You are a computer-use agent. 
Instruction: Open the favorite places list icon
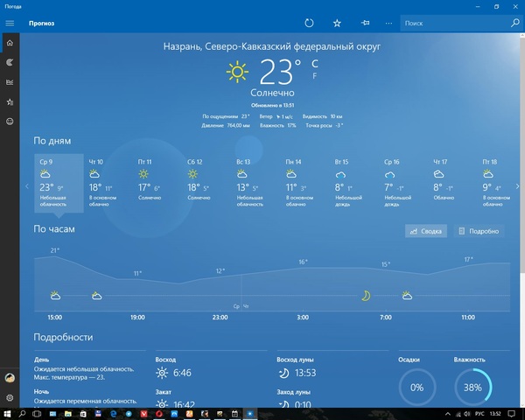(10, 101)
